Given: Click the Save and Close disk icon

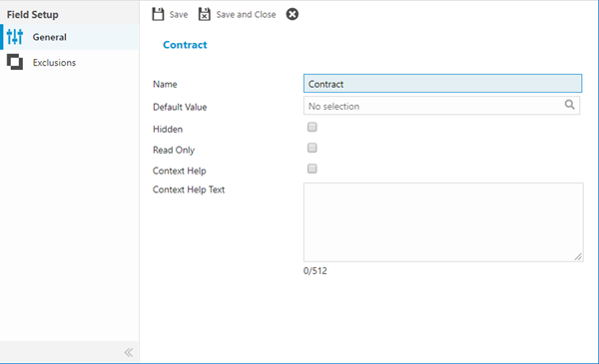Looking at the screenshot, I should (205, 15).
